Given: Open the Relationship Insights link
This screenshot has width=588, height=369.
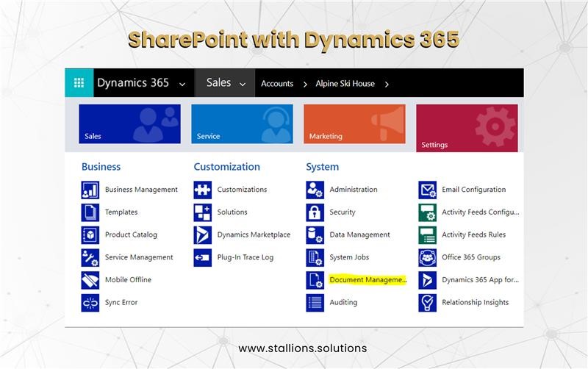Looking at the screenshot, I should click(x=476, y=303).
